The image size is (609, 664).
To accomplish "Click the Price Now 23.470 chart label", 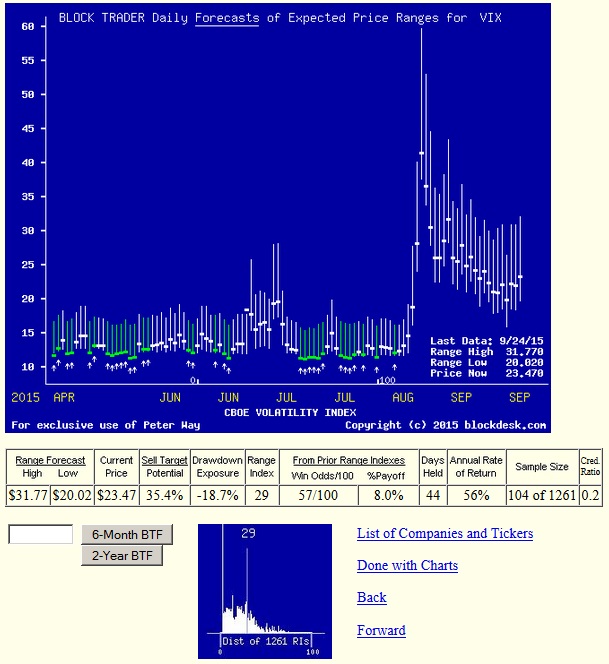I will point(487,373).
